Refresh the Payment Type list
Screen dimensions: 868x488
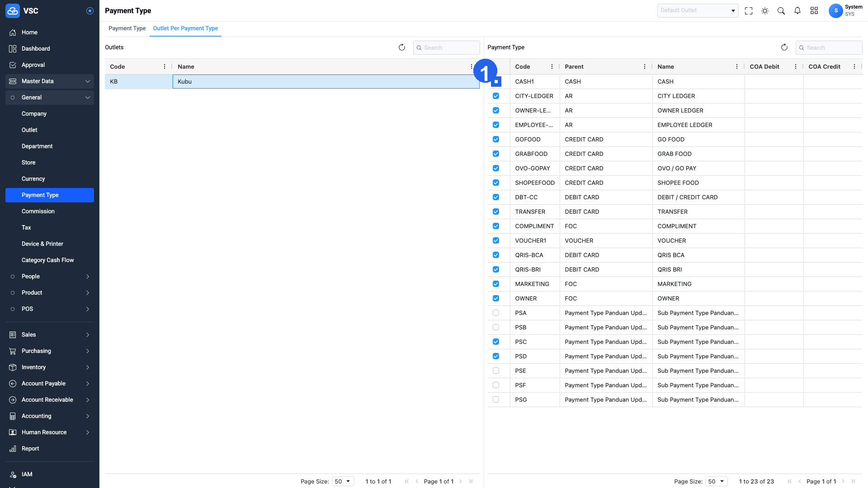click(784, 47)
